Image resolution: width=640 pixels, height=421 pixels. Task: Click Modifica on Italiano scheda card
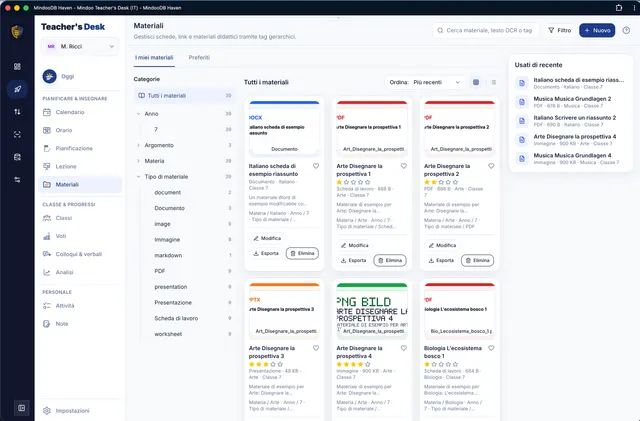[267, 238]
